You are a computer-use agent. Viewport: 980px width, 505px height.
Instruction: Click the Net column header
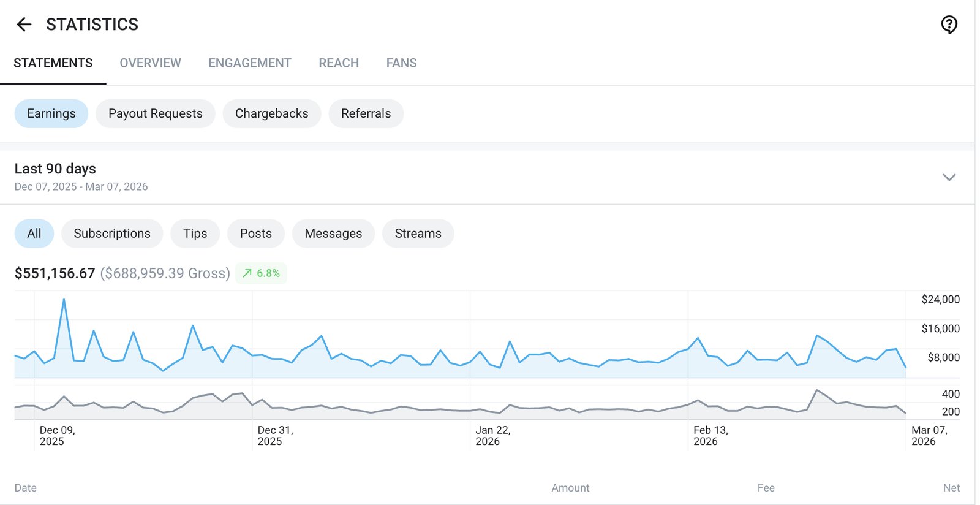[951, 488]
